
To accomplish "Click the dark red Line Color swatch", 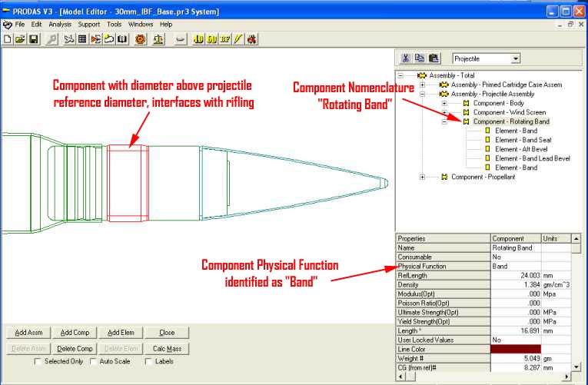I will click(x=514, y=348).
